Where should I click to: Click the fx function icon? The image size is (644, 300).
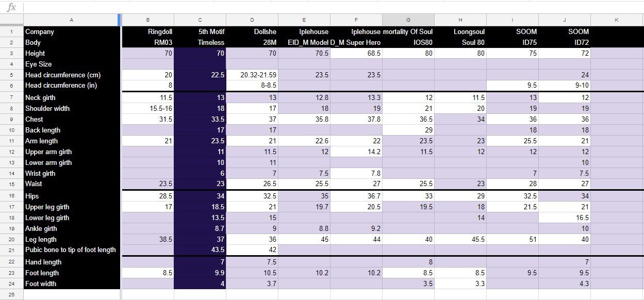[11, 7]
